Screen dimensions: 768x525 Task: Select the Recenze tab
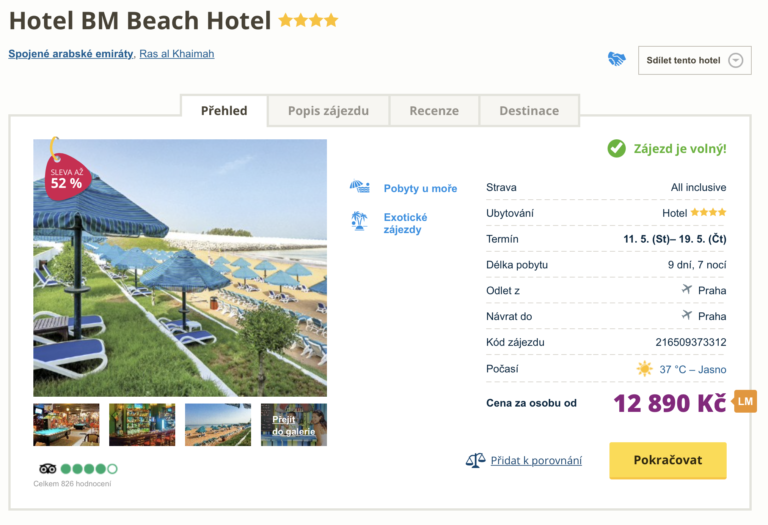tap(434, 111)
